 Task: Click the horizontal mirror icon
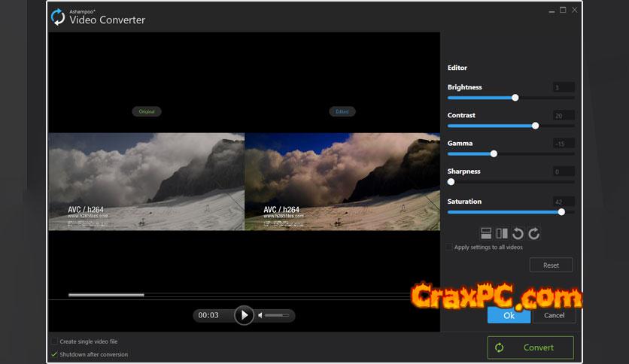[502, 234]
